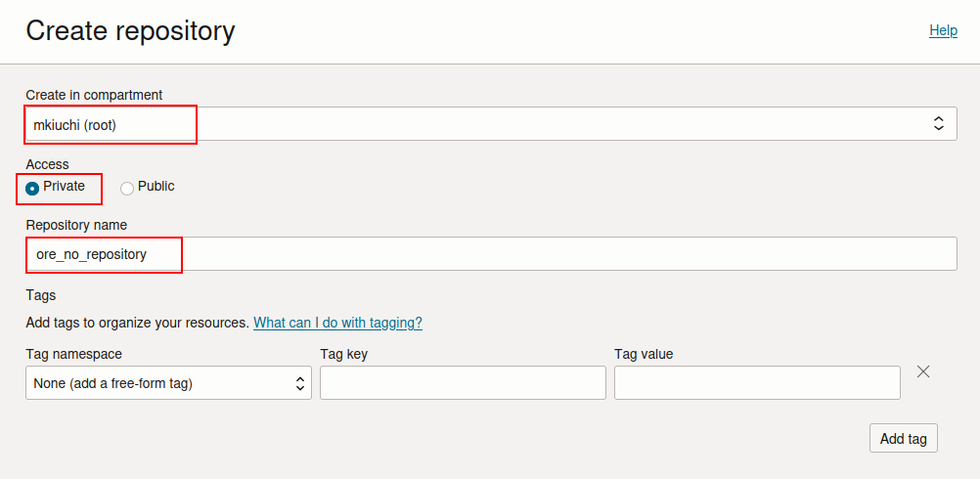Click the compartment selector up-down arrows

[x=938, y=124]
